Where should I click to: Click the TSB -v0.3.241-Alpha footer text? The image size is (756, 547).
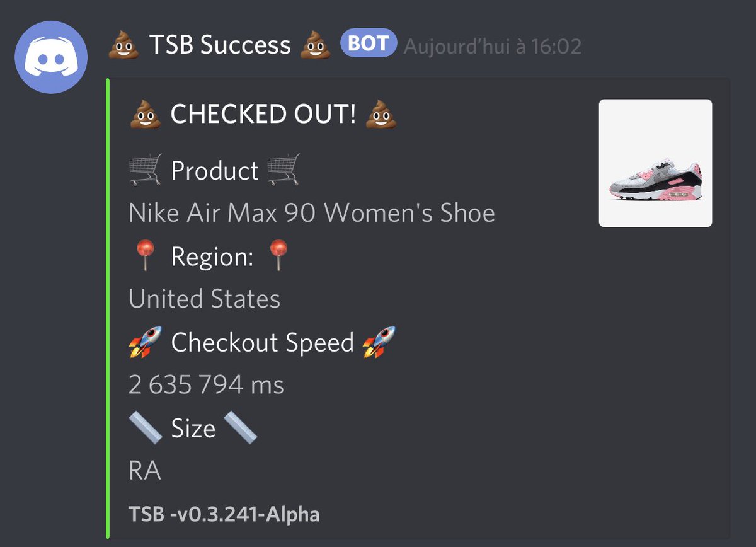tap(224, 515)
